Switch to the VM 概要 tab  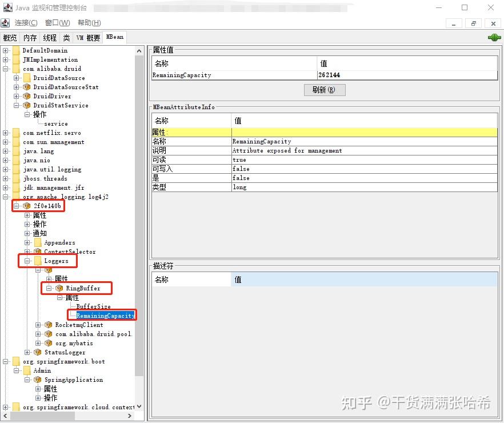click(x=88, y=38)
